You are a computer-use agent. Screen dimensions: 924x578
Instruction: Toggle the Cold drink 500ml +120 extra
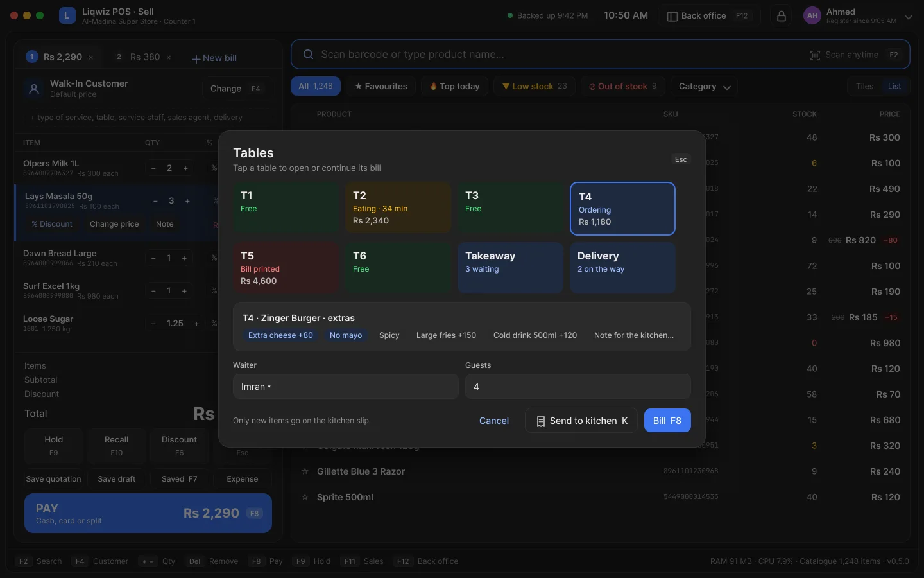pyautogui.click(x=535, y=335)
